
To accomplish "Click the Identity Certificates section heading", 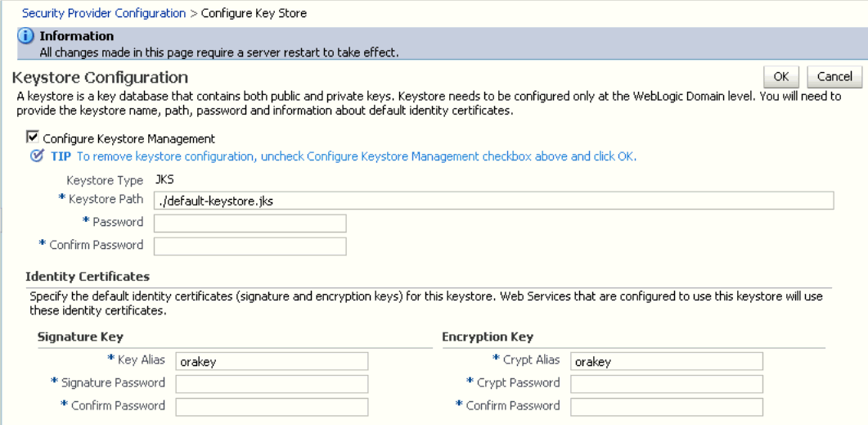I will [x=88, y=277].
